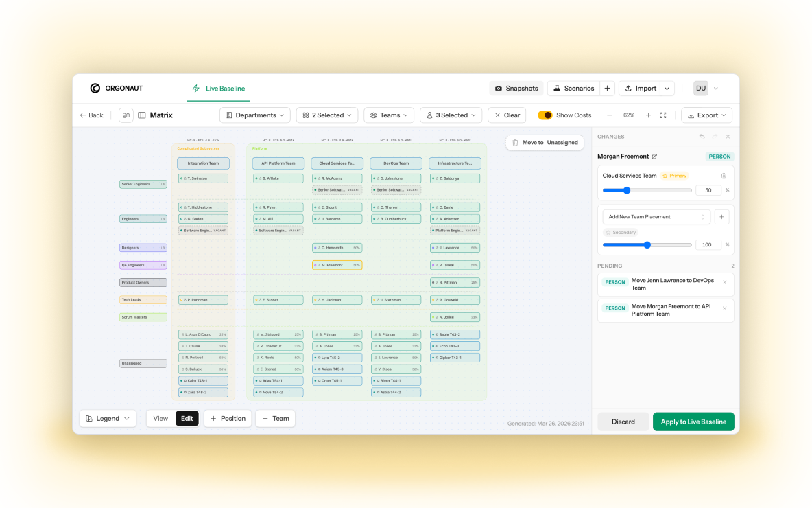
Task: Select the Live Baseline tab
Action: click(x=219, y=89)
